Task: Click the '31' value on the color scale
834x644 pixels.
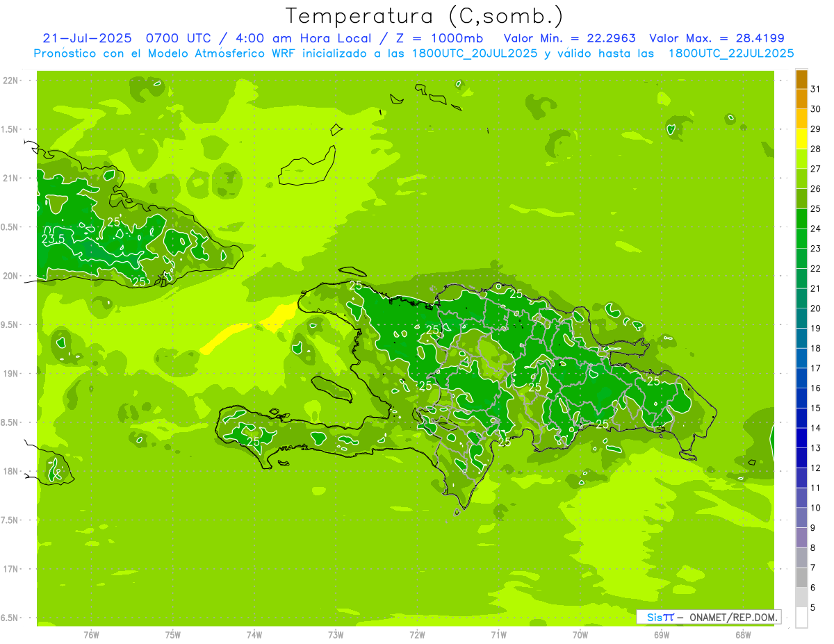Action: [x=816, y=89]
